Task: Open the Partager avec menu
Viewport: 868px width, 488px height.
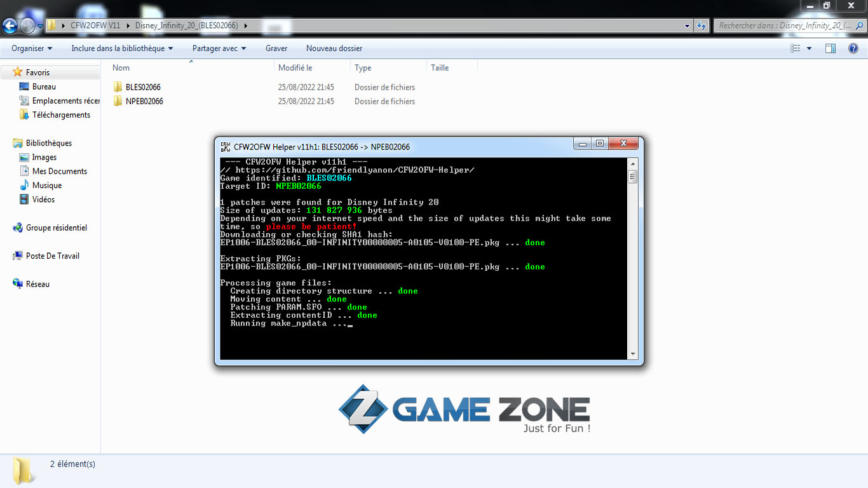Action: (x=219, y=48)
